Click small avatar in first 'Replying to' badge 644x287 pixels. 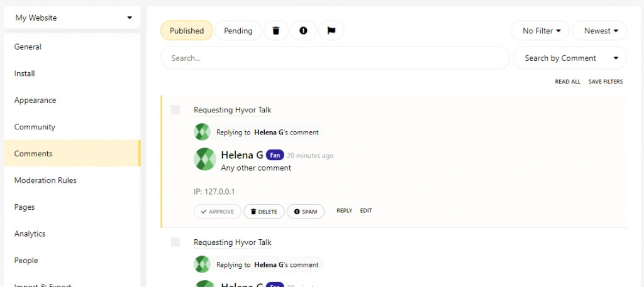202,132
